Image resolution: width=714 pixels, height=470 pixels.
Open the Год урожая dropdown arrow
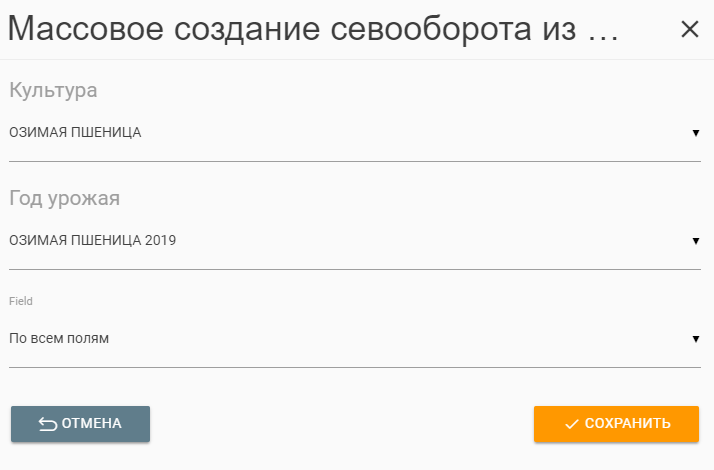(x=695, y=240)
